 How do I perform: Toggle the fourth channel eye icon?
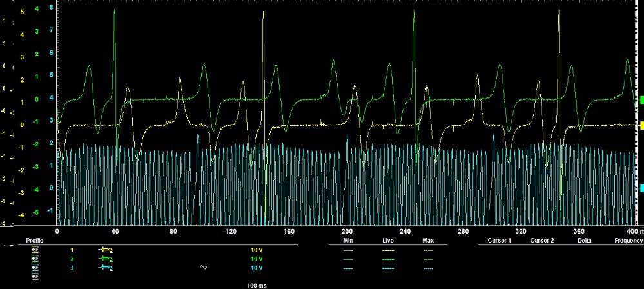pos(35,276)
